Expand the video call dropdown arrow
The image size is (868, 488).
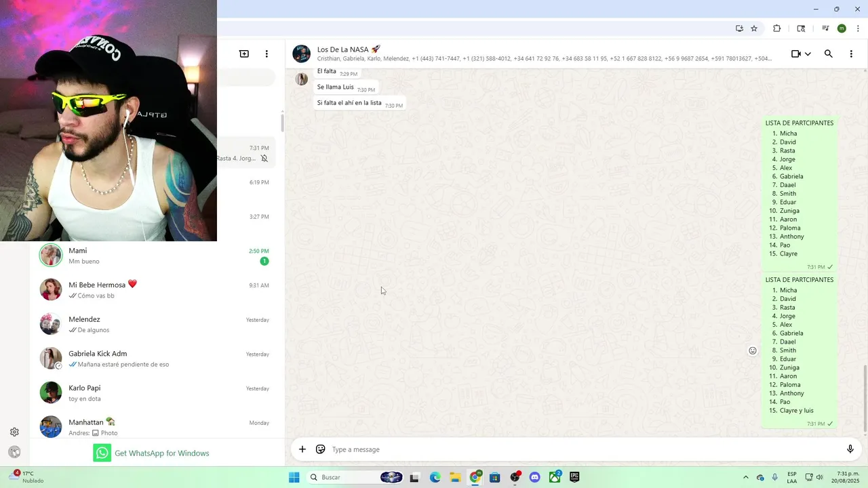808,54
